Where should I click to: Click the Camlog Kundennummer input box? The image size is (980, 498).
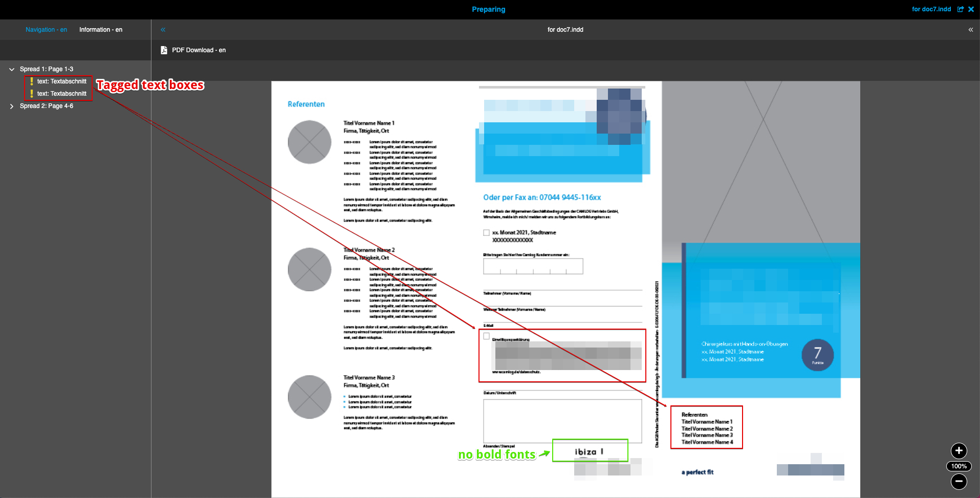pos(533,266)
